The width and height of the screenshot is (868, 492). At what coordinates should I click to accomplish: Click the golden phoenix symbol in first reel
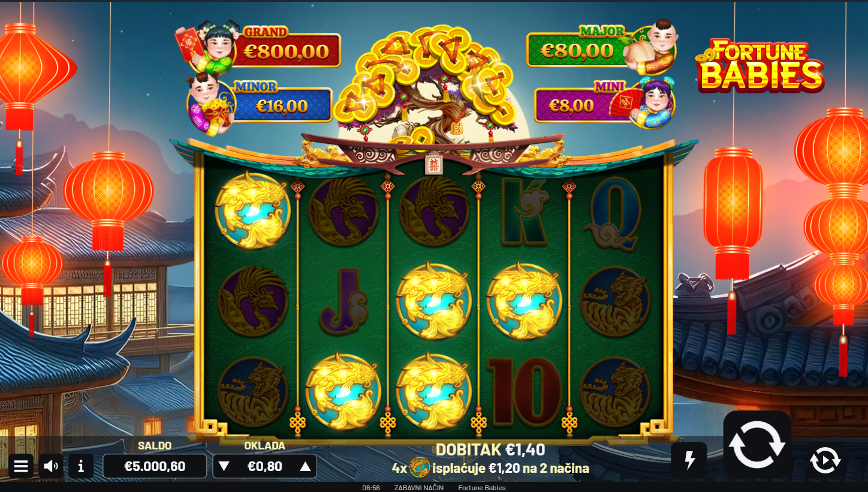(x=252, y=210)
